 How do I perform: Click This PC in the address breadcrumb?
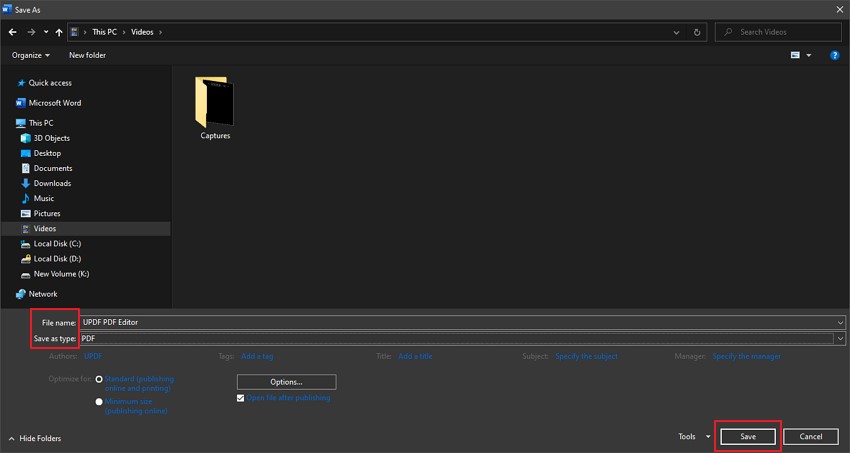click(x=104, y=32)
